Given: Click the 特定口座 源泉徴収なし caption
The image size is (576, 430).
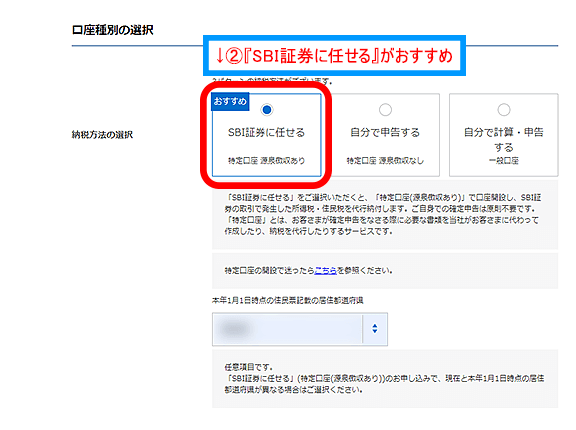Looking at the screenshot, I should [385, 160].
